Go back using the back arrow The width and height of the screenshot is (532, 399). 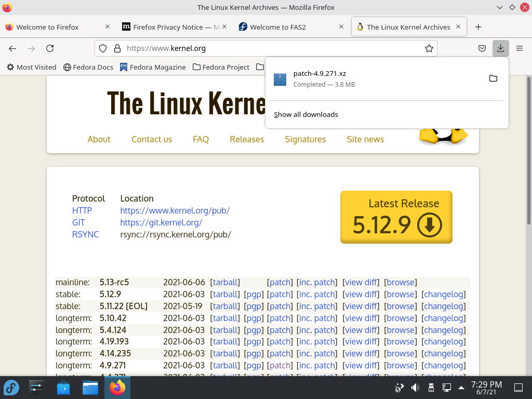[12, 48]
